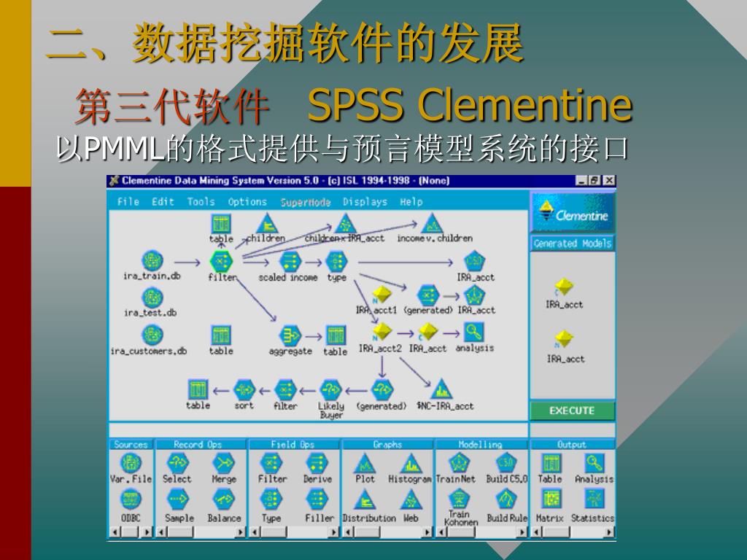This screenshot has width=747, height=560.
Task: Pick the Train Net modelling icon
Action: [x=460, y=462]
